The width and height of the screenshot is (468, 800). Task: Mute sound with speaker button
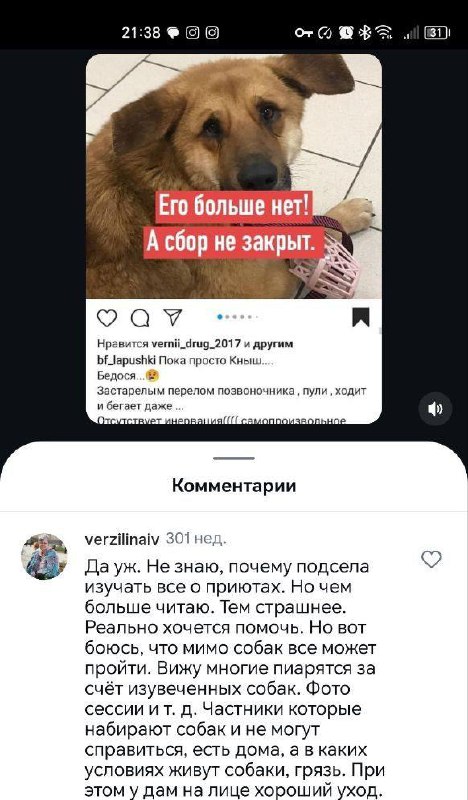tap(435, 409)
